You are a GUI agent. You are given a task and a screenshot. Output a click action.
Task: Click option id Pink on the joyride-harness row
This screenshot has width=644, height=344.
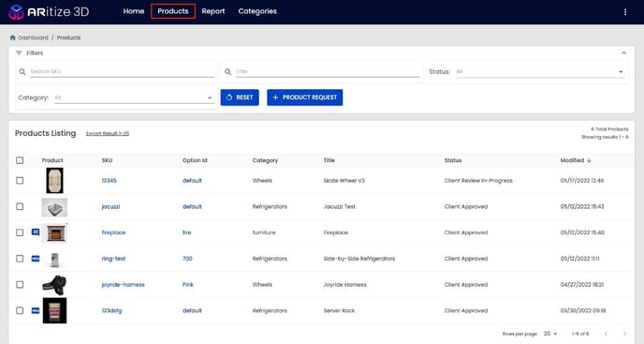[x=188, y=284]
